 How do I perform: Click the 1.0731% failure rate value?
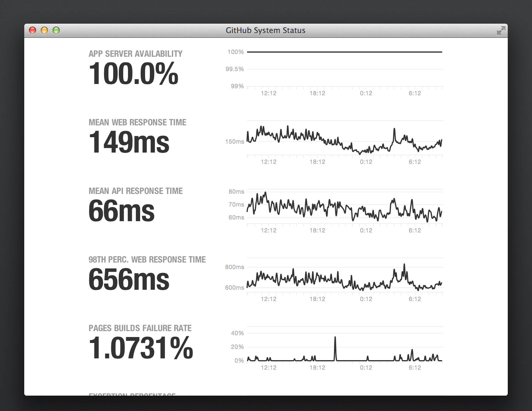(141, 348)
